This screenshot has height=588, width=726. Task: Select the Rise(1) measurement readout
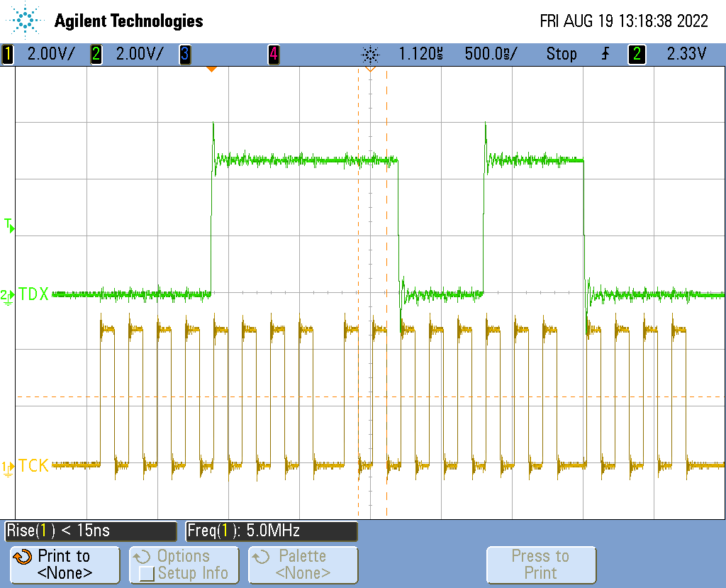pos(90,531)
